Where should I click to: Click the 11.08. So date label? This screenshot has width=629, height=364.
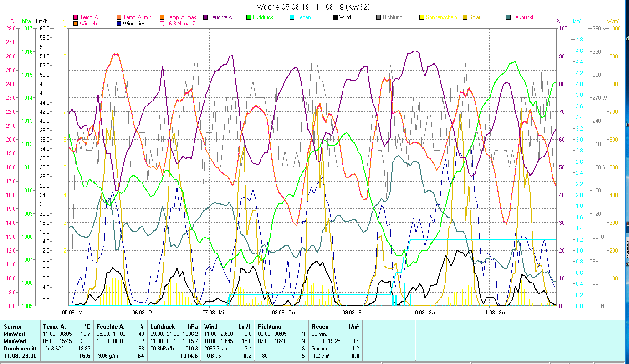click(x=493, y=313)
